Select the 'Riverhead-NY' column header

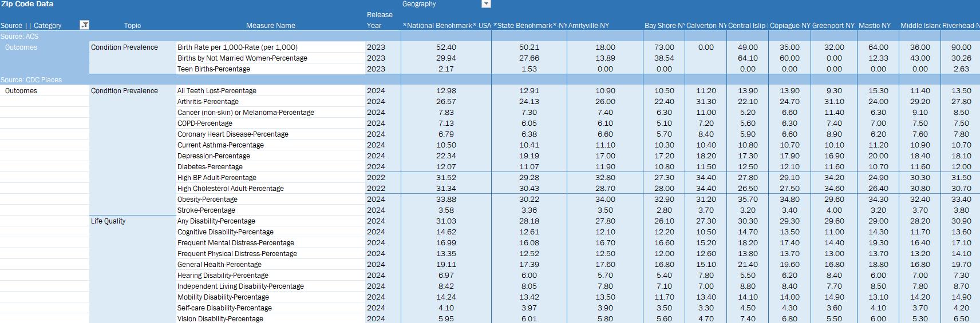961,26
